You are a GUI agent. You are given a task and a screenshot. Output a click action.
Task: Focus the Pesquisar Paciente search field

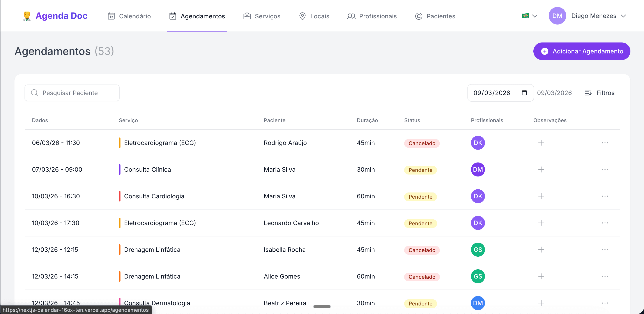pyautogui.click(x=72, y=93)
